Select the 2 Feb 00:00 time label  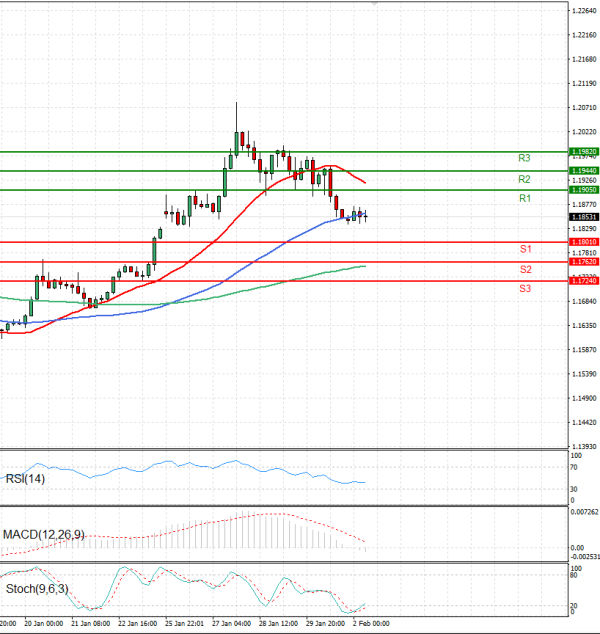370,622
